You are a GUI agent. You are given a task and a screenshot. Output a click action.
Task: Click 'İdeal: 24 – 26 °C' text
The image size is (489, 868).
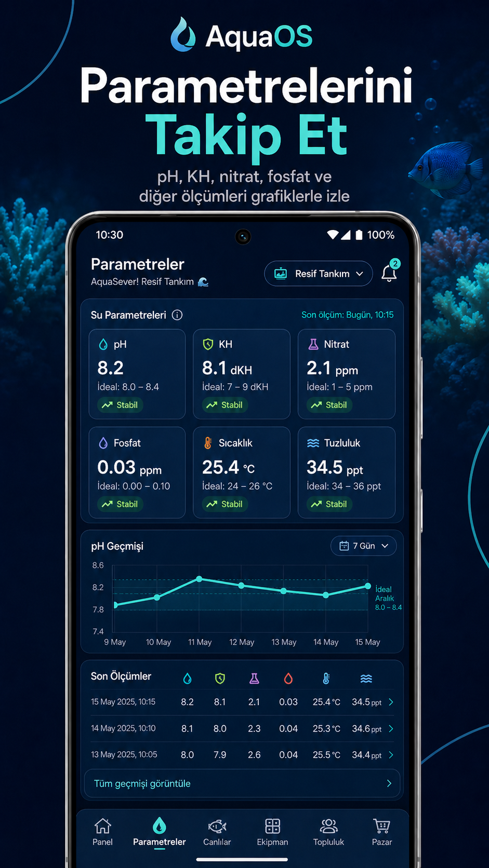coord(237,486)
